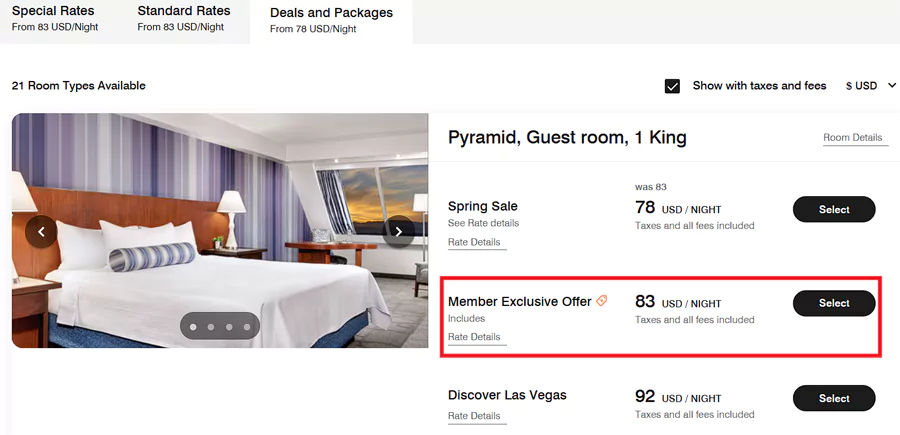
Task: Open Deals and Packages tab
Action: coord(331,20)
